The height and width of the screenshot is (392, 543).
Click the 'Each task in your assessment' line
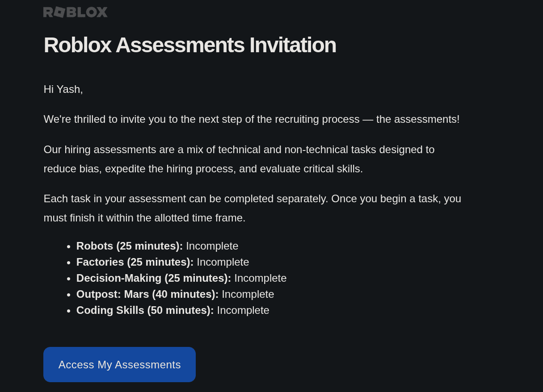click(x=253, y=199)
